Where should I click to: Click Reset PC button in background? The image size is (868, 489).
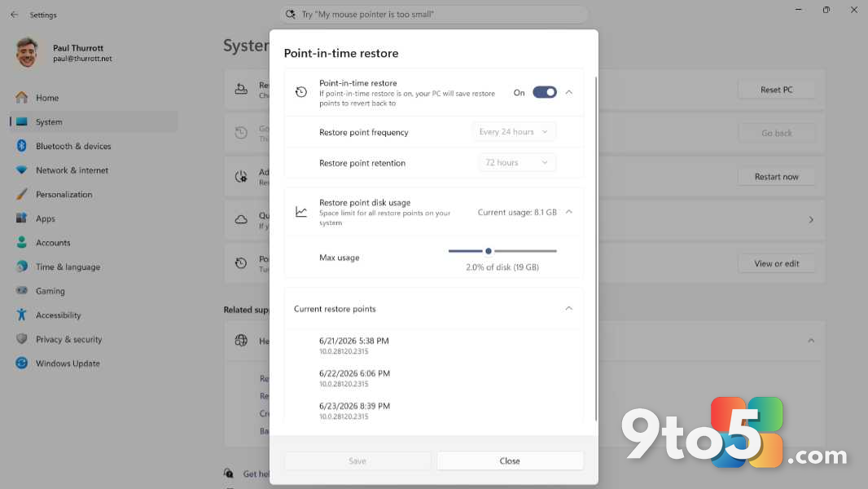coord(777,90)
